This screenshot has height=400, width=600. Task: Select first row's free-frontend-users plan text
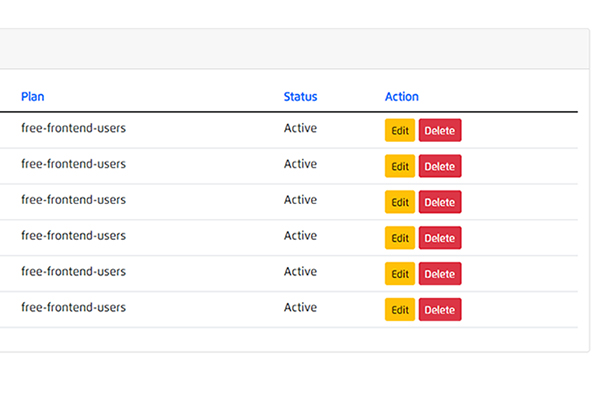click(x=73, y=128)
